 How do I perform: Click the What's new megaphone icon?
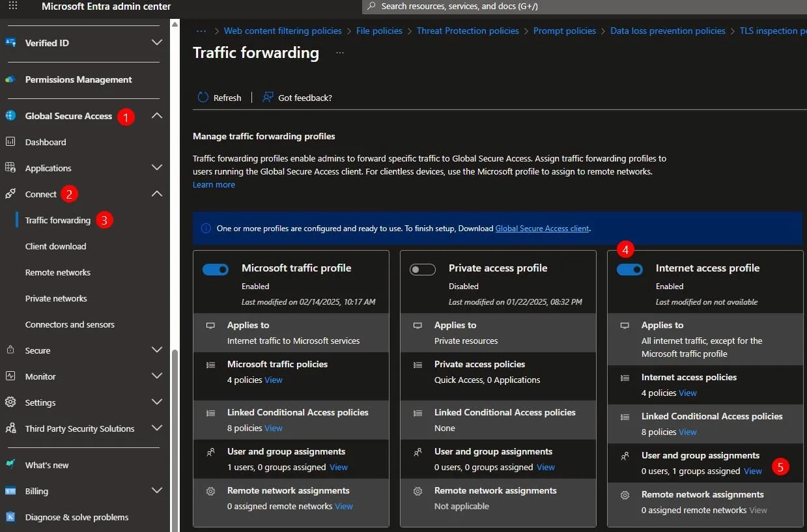(x=10, y=465)
